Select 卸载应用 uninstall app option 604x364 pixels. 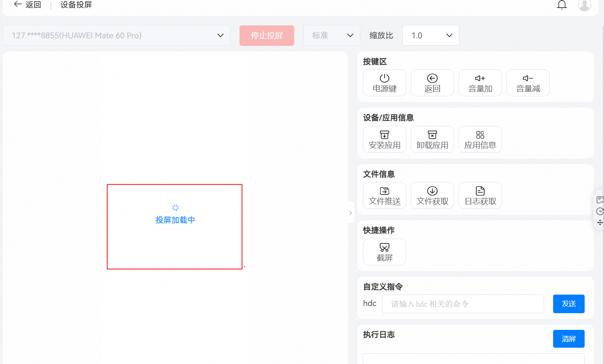[432, 140]
